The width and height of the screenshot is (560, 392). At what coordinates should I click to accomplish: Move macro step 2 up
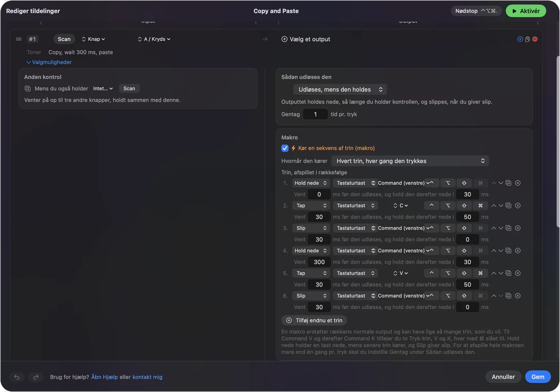(494, 206)
